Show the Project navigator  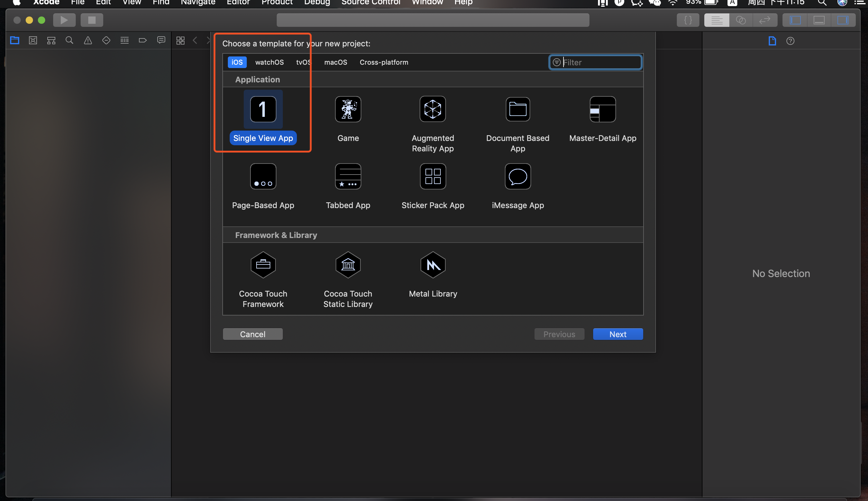coord(14,40)
